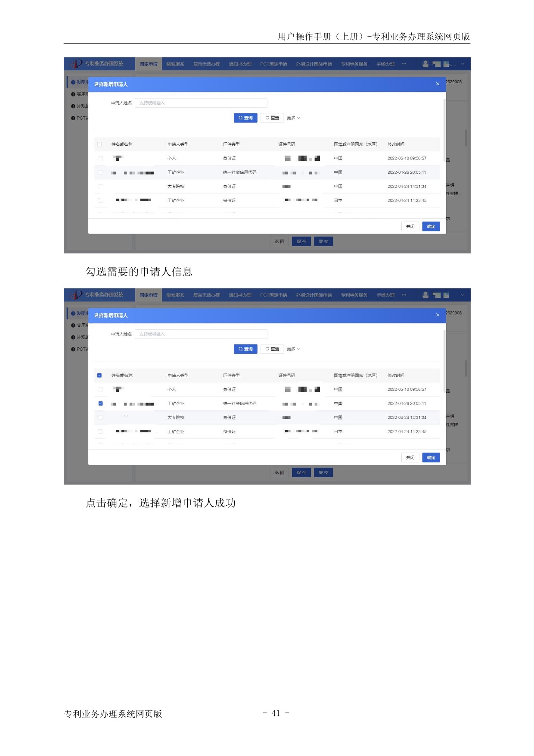Expand the 更多 filter options in upper dialog
Viewport: 534px width, 756px height.
[293, 118]
